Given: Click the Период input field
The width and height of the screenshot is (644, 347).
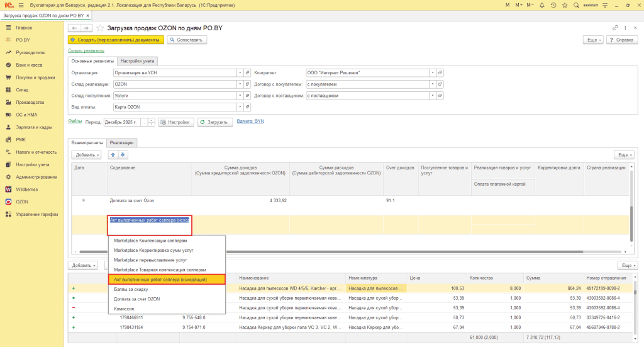Looking at the screenshot, I should (x=122, y=122).
